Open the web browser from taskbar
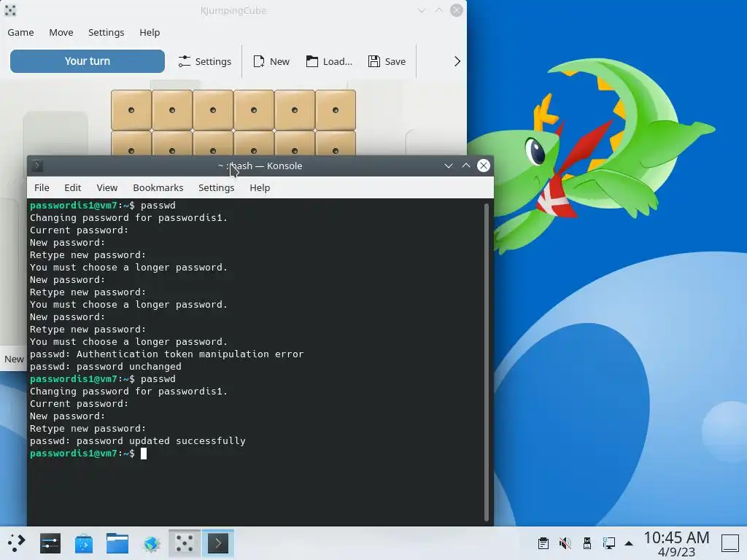This screenshot has width=747, height=560. pos(152,543)
